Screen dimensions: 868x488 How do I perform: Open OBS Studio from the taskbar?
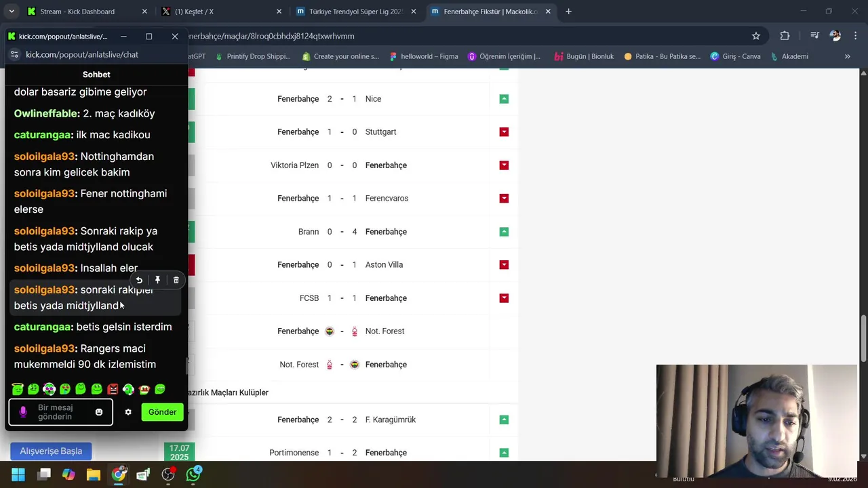tap(168, 474)
